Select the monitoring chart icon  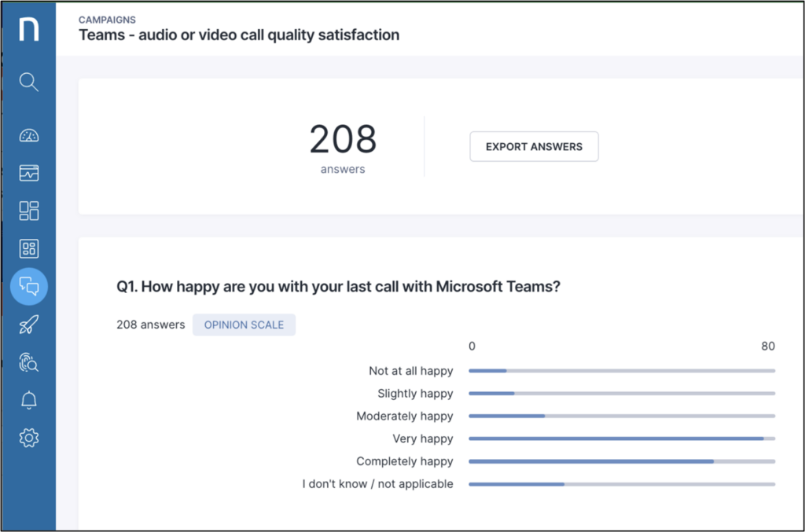click(29, 173)
